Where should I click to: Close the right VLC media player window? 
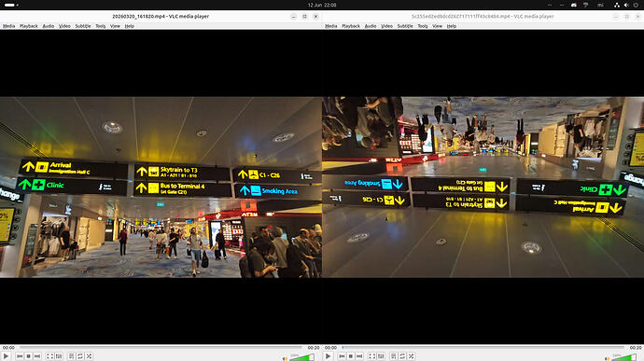coord(637,17)
